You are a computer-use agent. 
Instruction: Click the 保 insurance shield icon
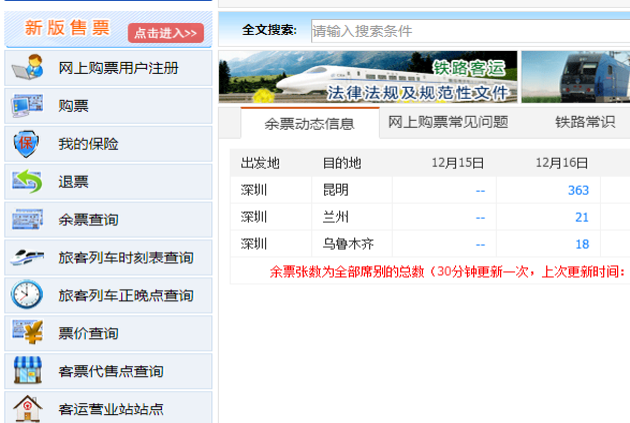27,143
